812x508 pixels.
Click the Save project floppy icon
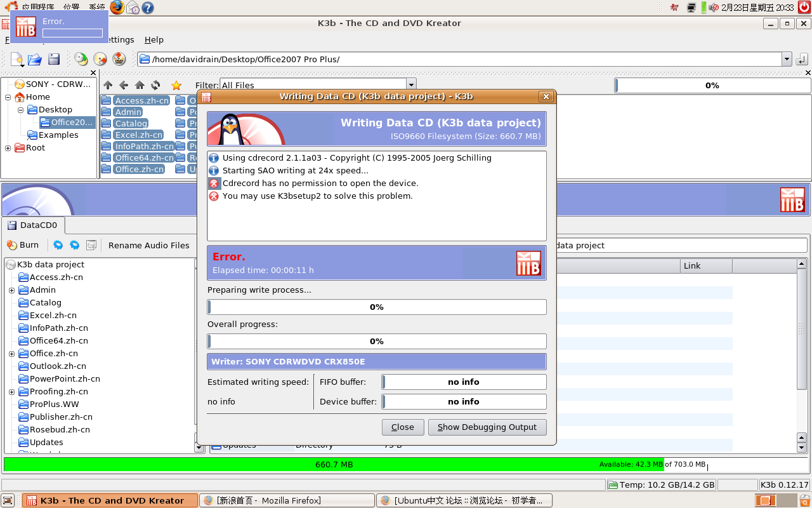(54, 59)
